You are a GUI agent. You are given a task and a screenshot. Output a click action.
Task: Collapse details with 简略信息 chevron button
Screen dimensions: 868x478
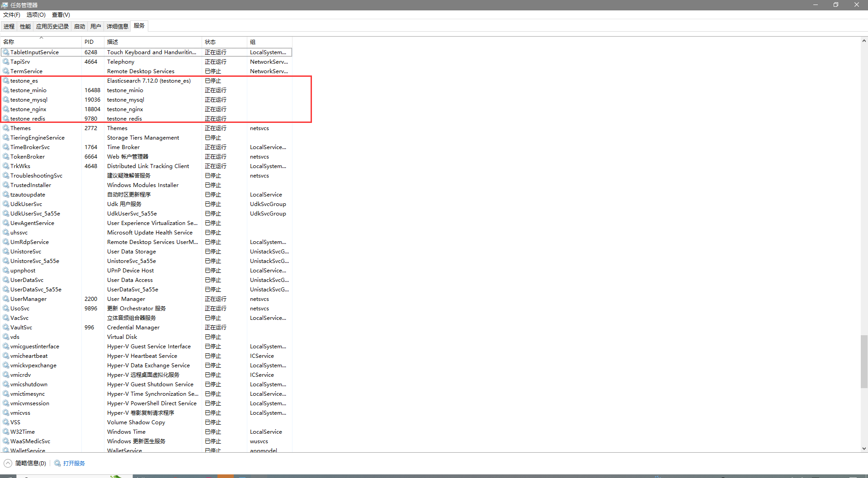click(x=8, y=463)
